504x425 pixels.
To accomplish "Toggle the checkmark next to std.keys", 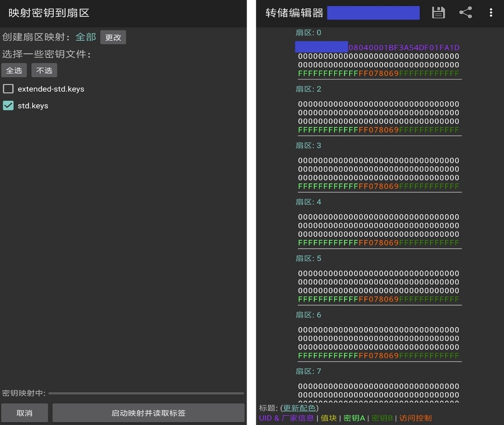I will 8,105.
